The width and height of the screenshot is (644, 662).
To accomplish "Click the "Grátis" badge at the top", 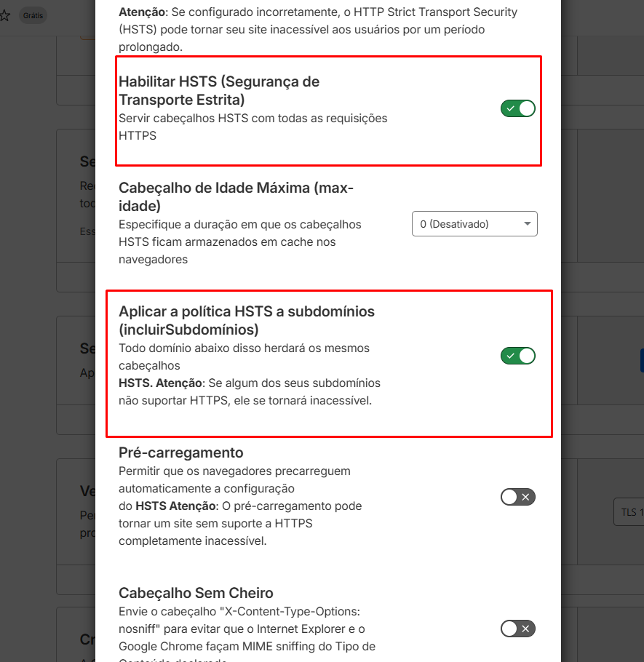I will click(x=32, y=15).
